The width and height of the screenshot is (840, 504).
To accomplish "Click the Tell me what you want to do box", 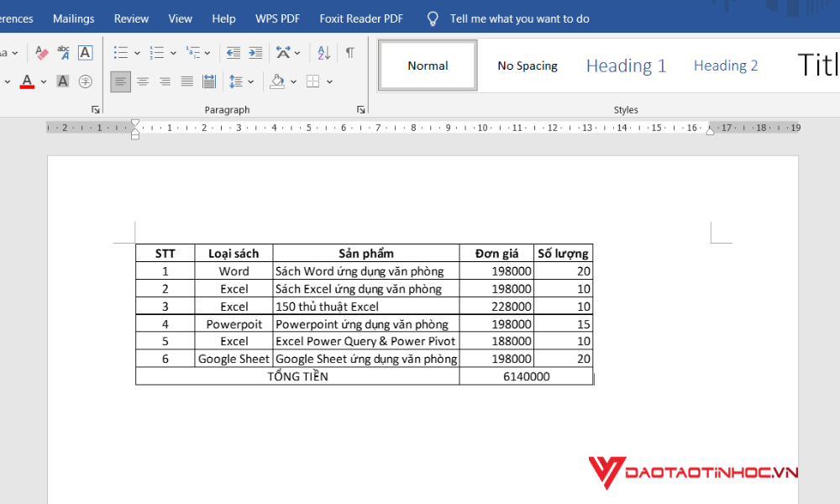I will click(x=519, y=18).
